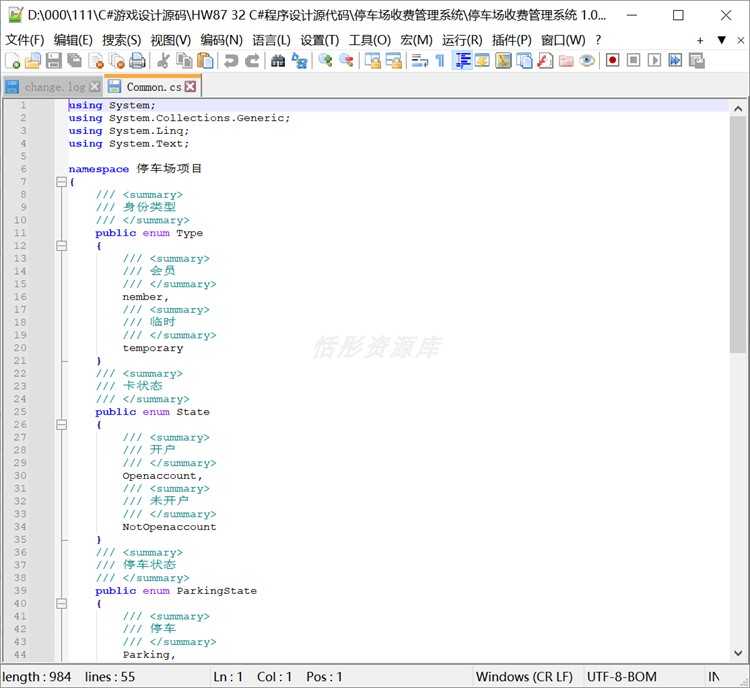Viewport: 750px width, 688px height.
Task: Save the current file
Action: click(54, 61)
